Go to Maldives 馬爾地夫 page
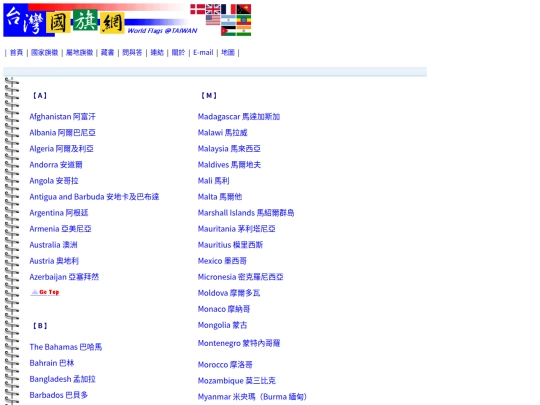Image resolution: width=540 pixels, height=405 pixels. pos(229,165)
